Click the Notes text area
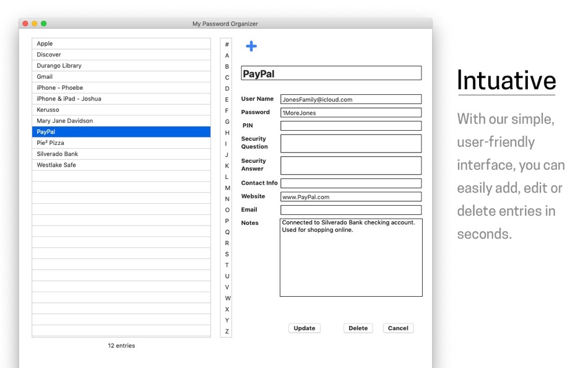This screenshot has height=368, width=588. point(351,257)
